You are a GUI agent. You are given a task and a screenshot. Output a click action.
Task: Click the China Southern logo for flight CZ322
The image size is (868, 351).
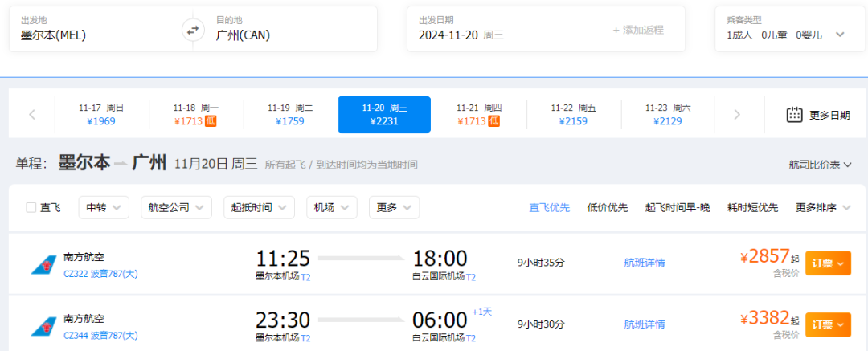tap(43, 264)
